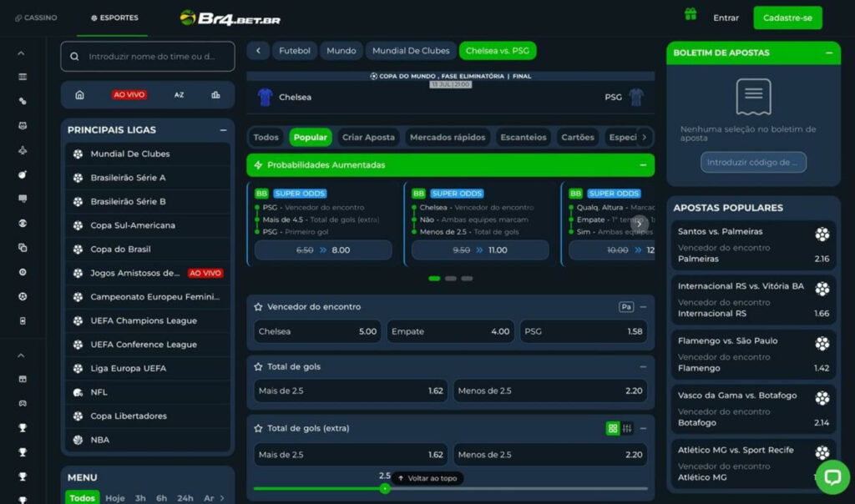
Task: Collapse Probabilidades Aumentadas section
Action: click(x=643, y=165)
